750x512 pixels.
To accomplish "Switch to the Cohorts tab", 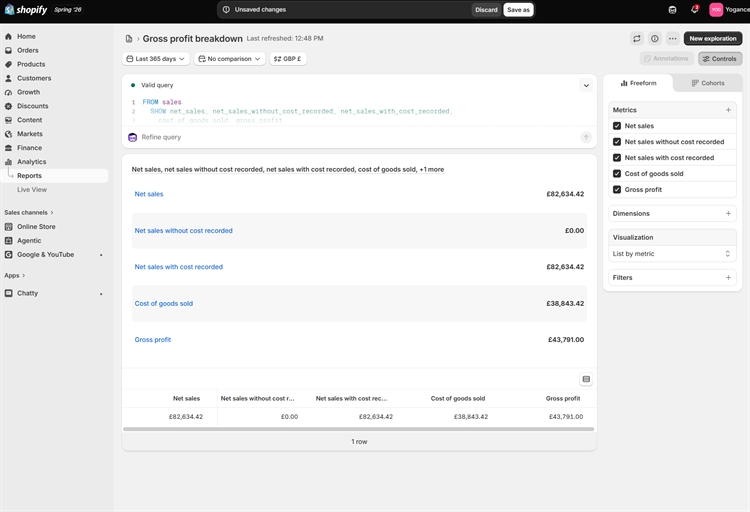I will coord(708,83).
